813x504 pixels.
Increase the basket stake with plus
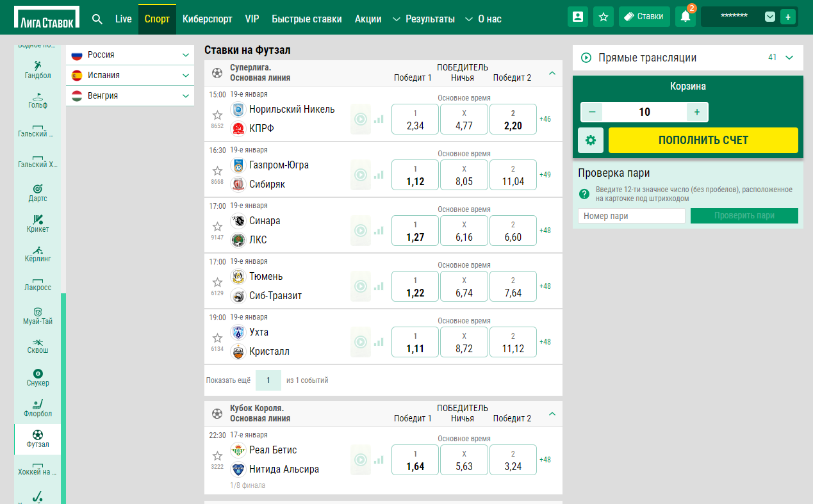(697, 112)
